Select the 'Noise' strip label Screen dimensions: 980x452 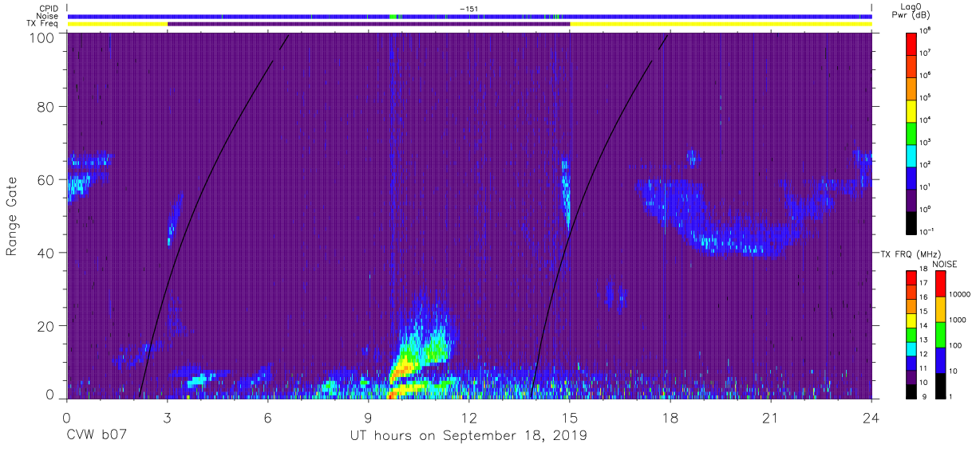click(x=49, y=16)
